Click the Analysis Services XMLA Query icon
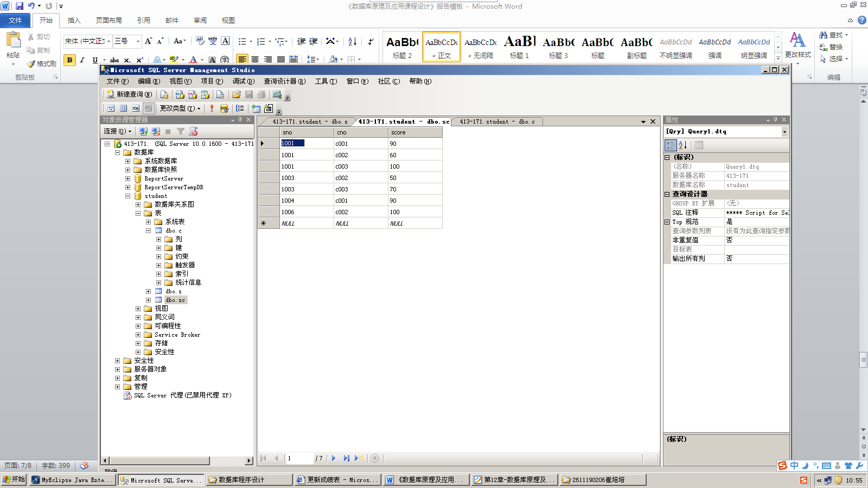 click(x=205, y=94)
